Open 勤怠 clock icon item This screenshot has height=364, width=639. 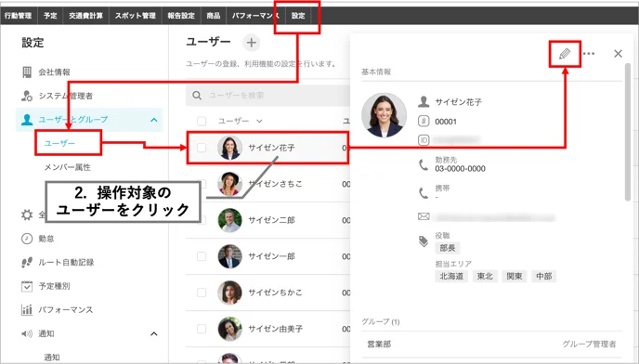(27, 239)
